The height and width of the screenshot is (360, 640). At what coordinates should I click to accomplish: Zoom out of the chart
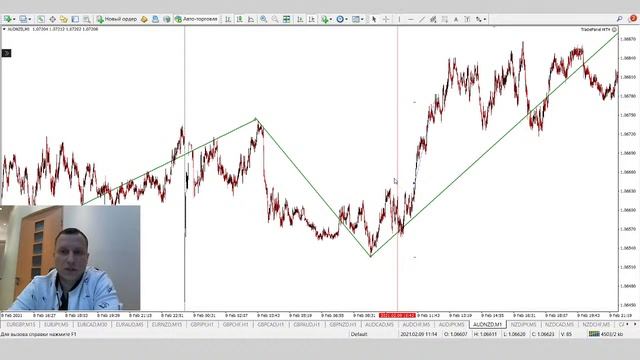[275, 19]
